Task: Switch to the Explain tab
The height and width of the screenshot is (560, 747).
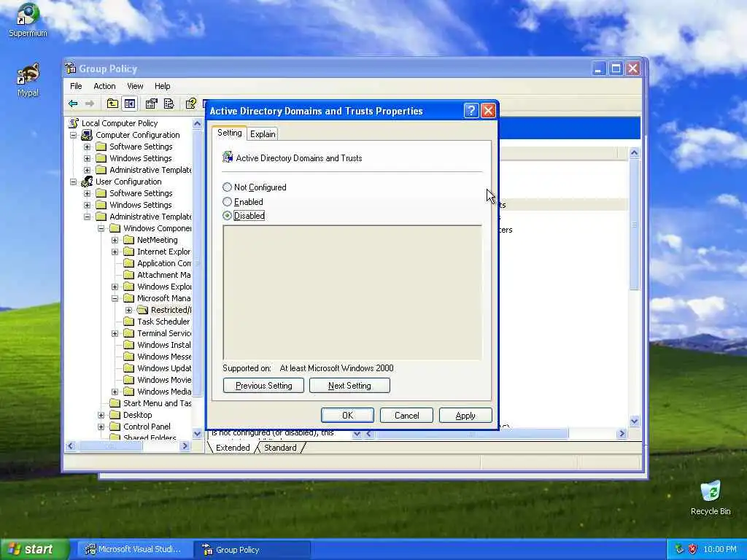Action: (x=263, y=134)
